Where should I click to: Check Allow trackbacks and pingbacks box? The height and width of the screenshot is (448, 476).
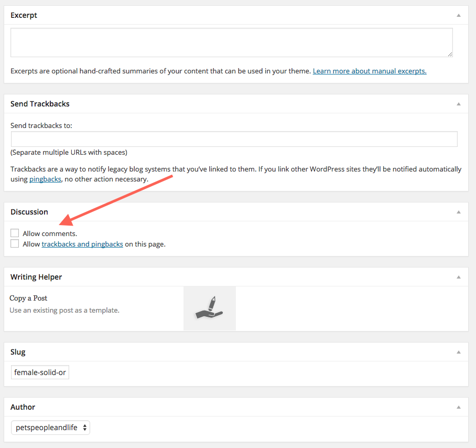(15, 243)
